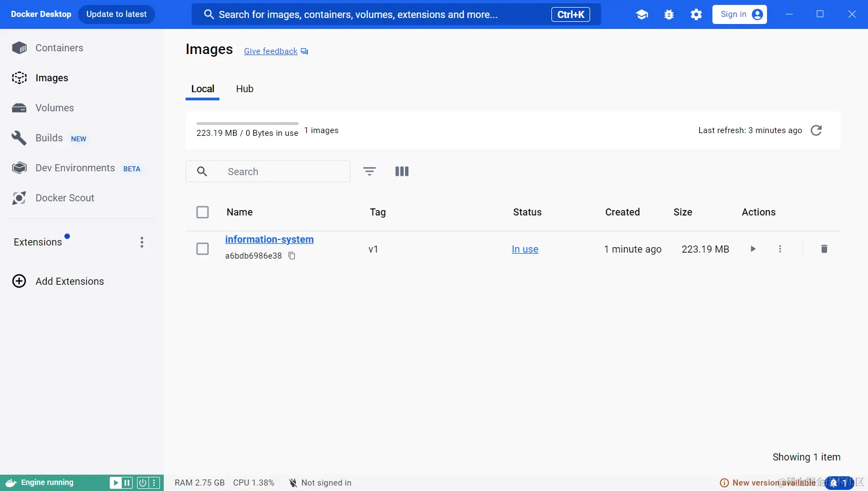Click the 223.19 MB size cell
868x491 pixels.
point(705,249)
